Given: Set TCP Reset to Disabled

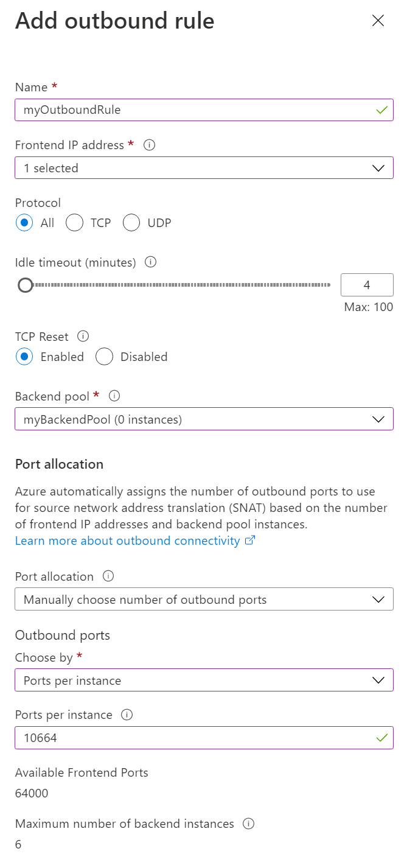Looking at the screenshot, I should [105, 357].
